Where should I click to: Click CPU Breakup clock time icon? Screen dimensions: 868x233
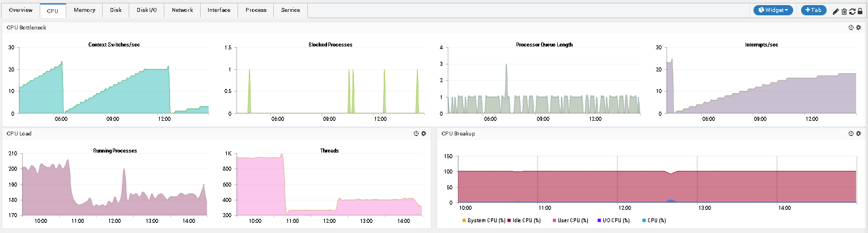[850, 134]
